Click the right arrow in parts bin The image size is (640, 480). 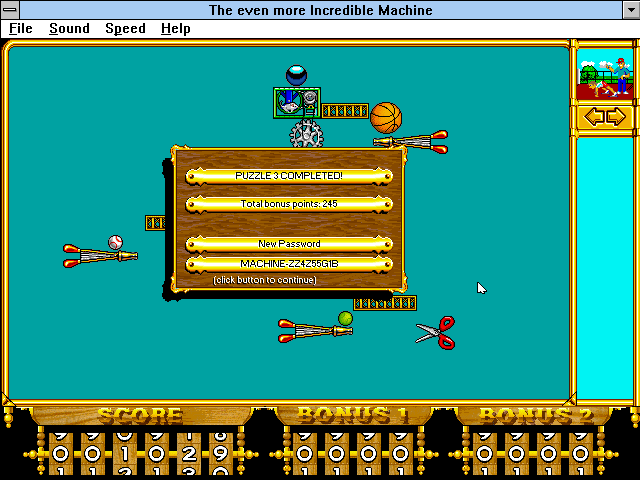click(616, 117)
